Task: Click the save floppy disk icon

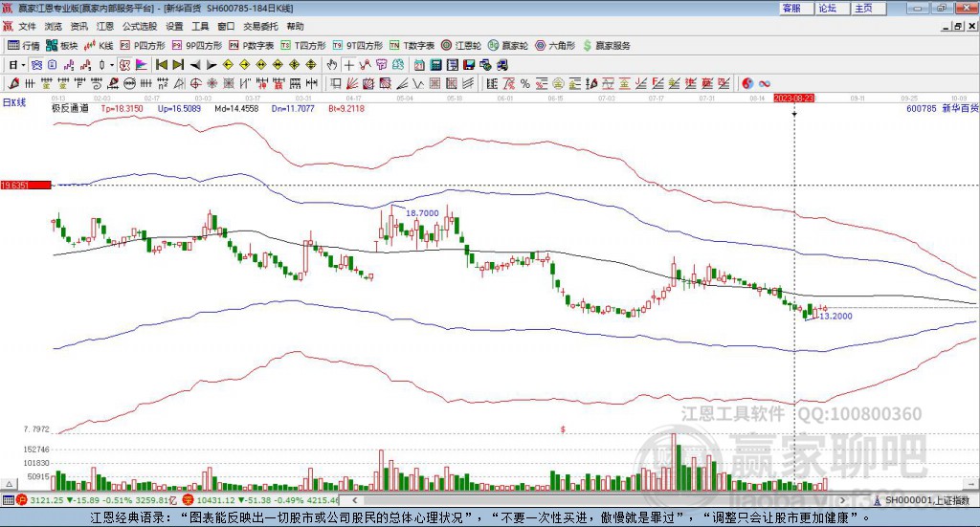Action: 469,65
